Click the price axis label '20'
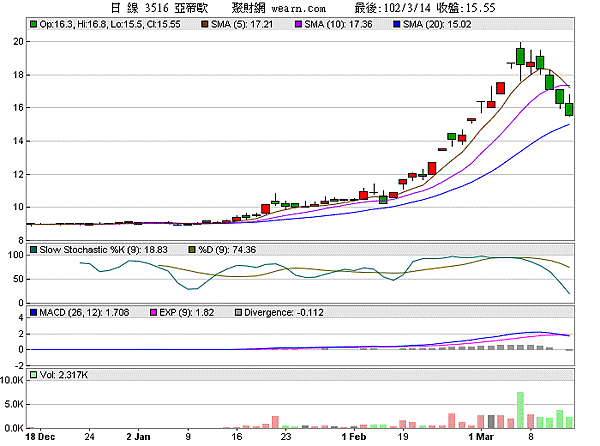This screenshot has height=446, width=600. (18, 41)
